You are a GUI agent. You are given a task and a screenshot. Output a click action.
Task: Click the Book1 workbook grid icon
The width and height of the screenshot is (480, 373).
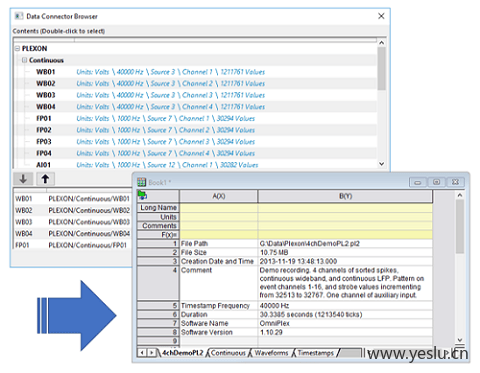point(142,182)
